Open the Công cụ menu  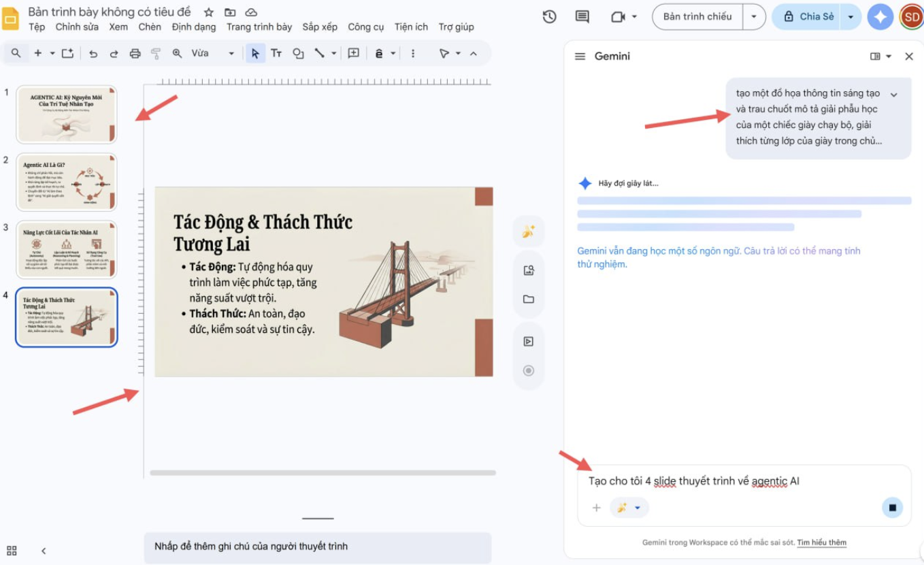coord(365,27)
